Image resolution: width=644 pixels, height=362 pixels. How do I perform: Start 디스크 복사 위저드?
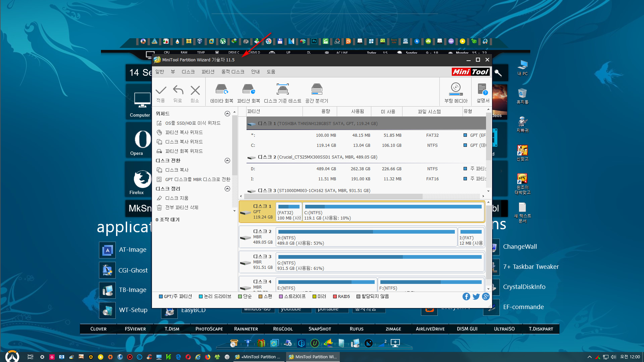click(x=184, y=142)
